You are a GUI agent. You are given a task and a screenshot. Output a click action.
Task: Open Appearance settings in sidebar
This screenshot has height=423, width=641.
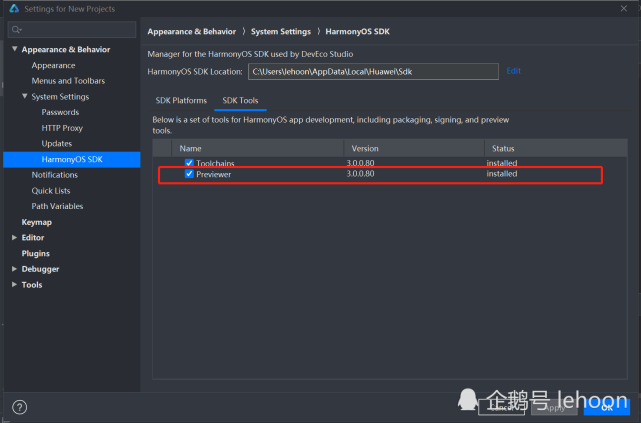pyautogui.click(x=54, y=65)
